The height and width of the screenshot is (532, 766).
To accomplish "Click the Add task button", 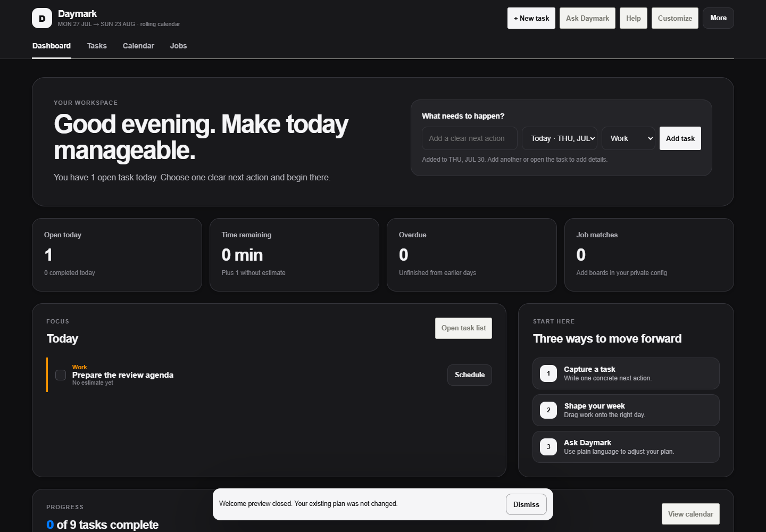I will tap(680, 138).
